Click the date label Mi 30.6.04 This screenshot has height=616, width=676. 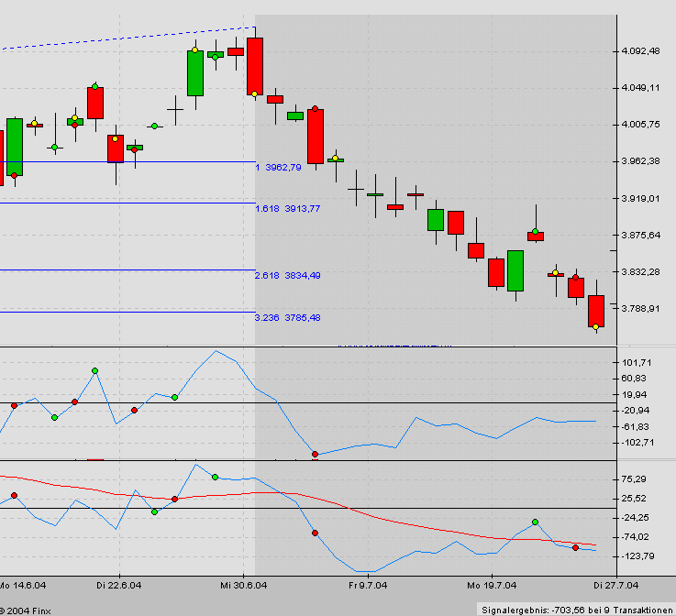pyautogui.click(x=244, y=586)
